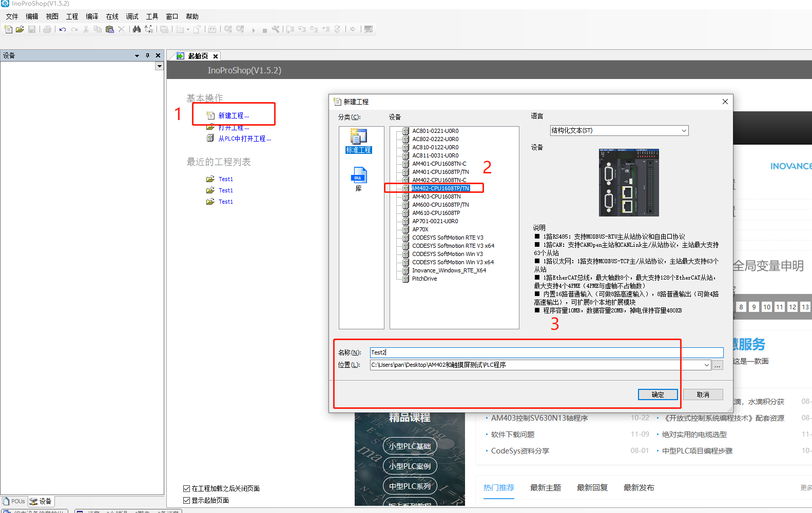Select AC801-0221-U0R0 device
The image size is (812, 513).
click(x=435, y=131)
